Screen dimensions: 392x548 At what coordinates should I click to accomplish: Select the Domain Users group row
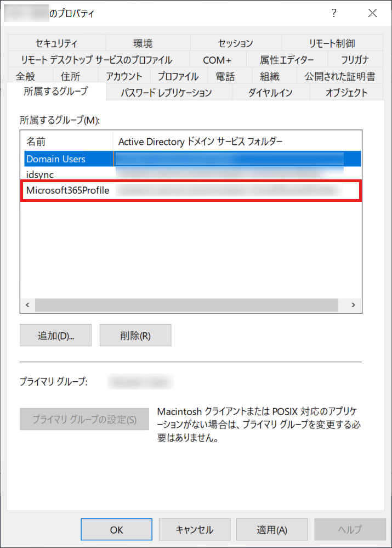192,159
